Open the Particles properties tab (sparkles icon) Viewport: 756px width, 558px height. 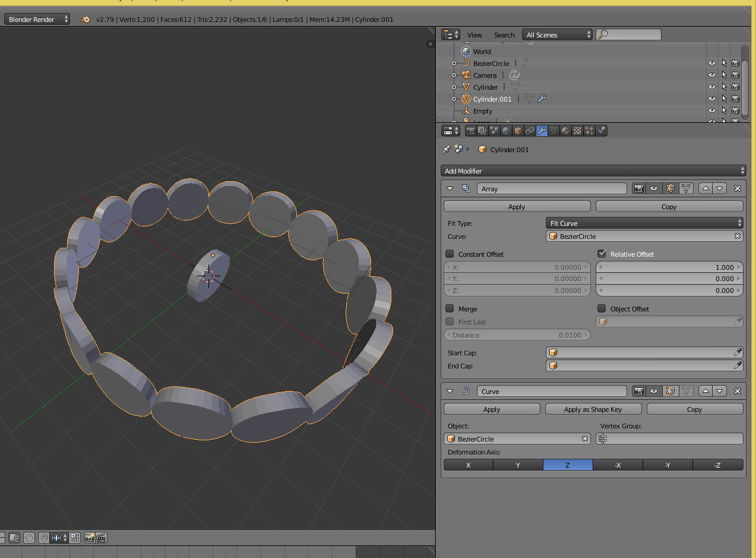pyautogui.click(x=589, y=131)
